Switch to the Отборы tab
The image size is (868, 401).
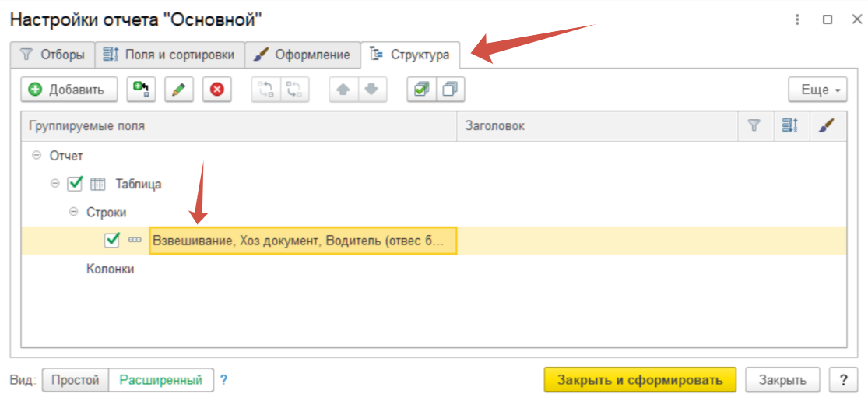(52, 55)
